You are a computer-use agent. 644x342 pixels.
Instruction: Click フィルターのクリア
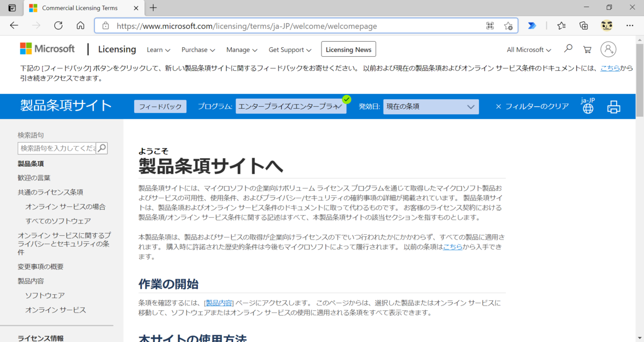pyautogui.click(x=532, y=106)
